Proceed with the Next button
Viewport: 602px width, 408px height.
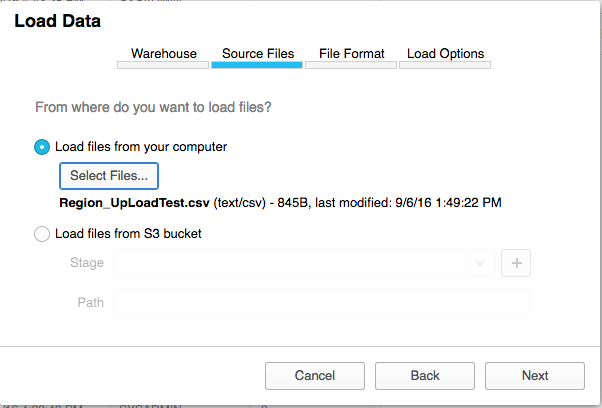point(535,376)
